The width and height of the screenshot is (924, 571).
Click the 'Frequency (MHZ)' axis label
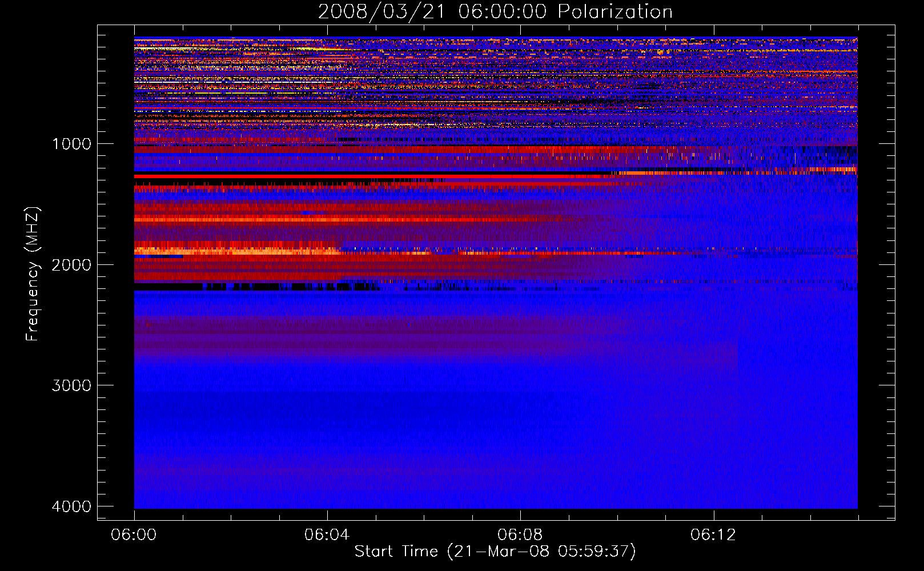click(33, 274)
